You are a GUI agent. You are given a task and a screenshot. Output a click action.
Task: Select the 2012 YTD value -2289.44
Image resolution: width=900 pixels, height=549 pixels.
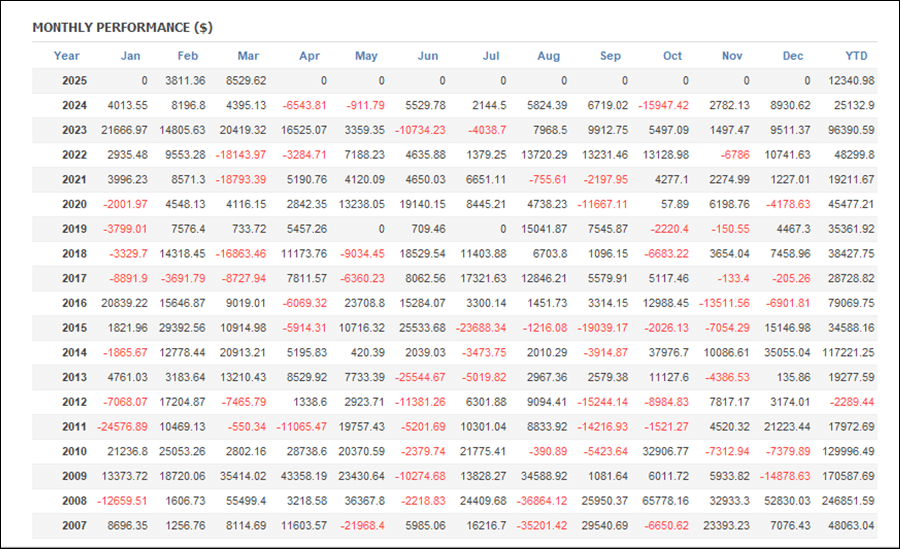pyautogui.click(x=852, y=402)
